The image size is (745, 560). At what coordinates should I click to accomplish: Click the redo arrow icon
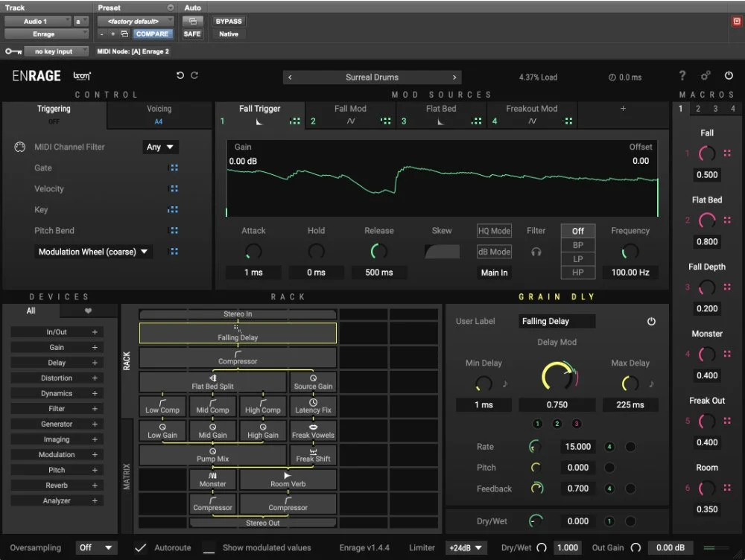pos(194,75)
